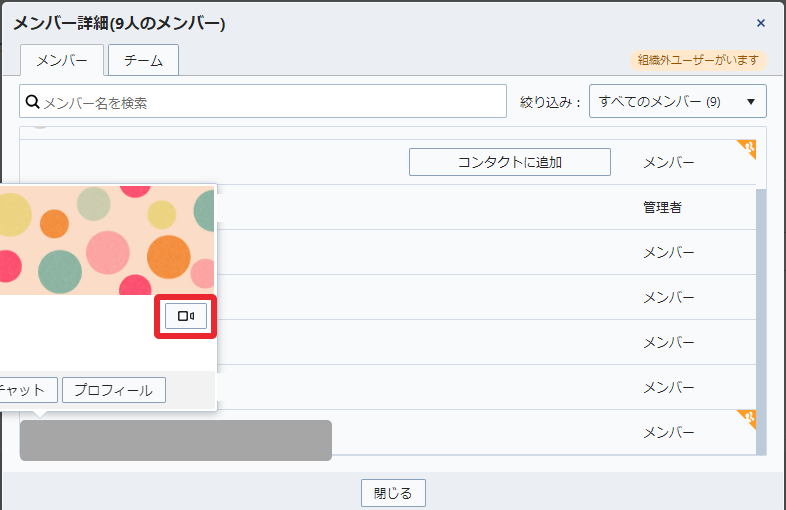Viewport: 786px width, 510px height.
Task: Click the bottom orange external-user corner icon
Action: coord(747,418)
